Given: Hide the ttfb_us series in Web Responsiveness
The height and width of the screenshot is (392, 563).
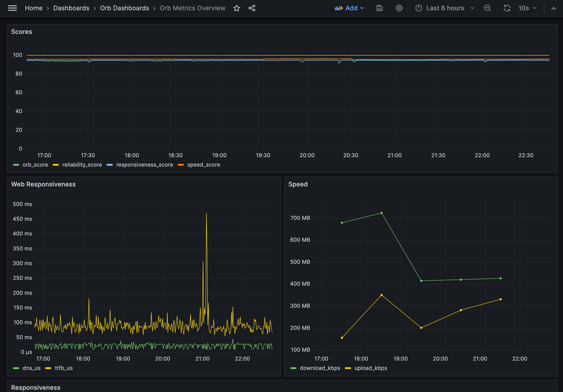Looking at the screenshot, I should click(63, 368).
